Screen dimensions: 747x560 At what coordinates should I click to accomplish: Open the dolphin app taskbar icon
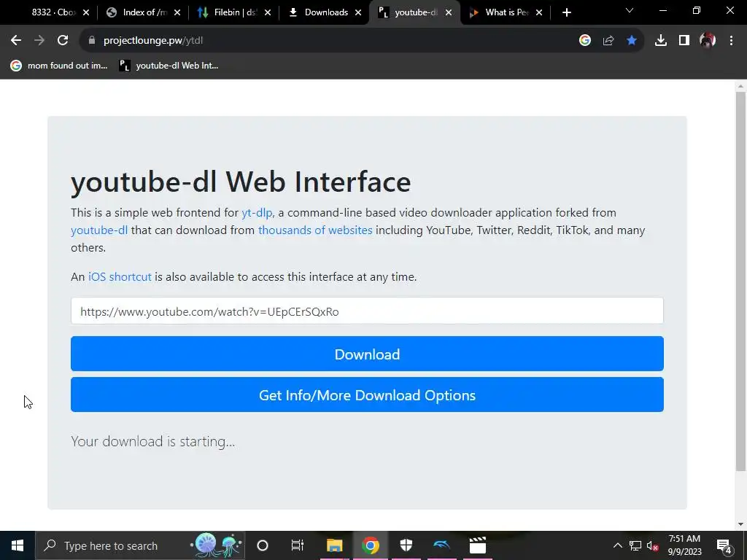click(441, 545)
